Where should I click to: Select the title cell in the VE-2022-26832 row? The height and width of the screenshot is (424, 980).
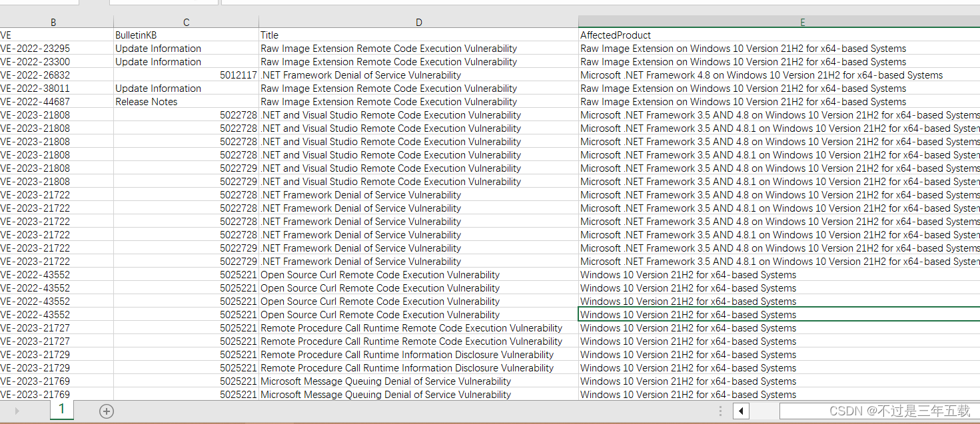tap(419, 75)
